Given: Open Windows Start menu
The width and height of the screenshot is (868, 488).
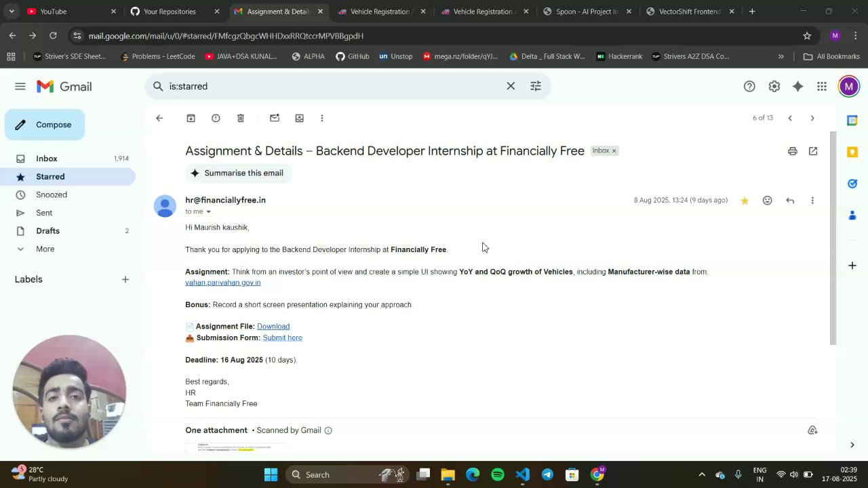Looking at the screenshot, I should pos(271,474).
